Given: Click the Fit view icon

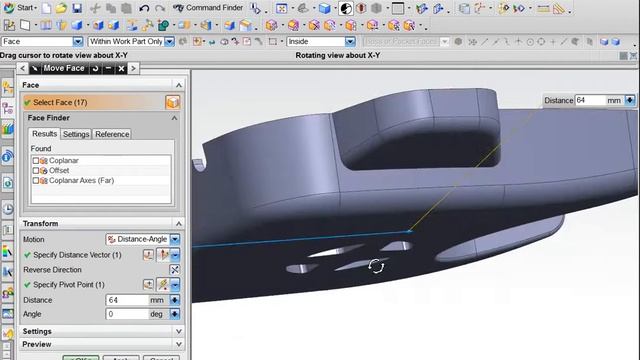Looking at the screenshot, I should point(282,8).
